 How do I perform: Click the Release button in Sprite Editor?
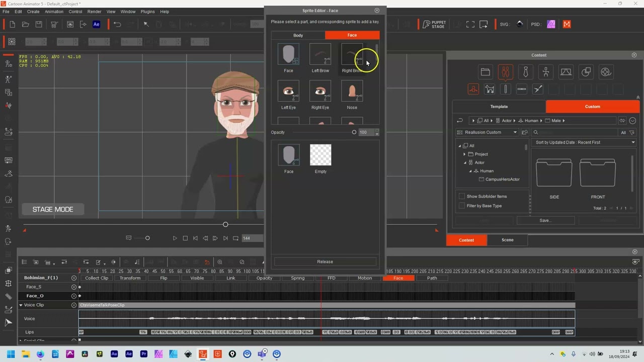(x=325, y=261)
